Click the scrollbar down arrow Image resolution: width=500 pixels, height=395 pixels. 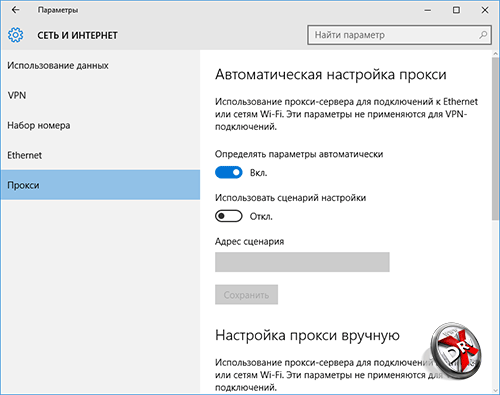pos(495,390)
